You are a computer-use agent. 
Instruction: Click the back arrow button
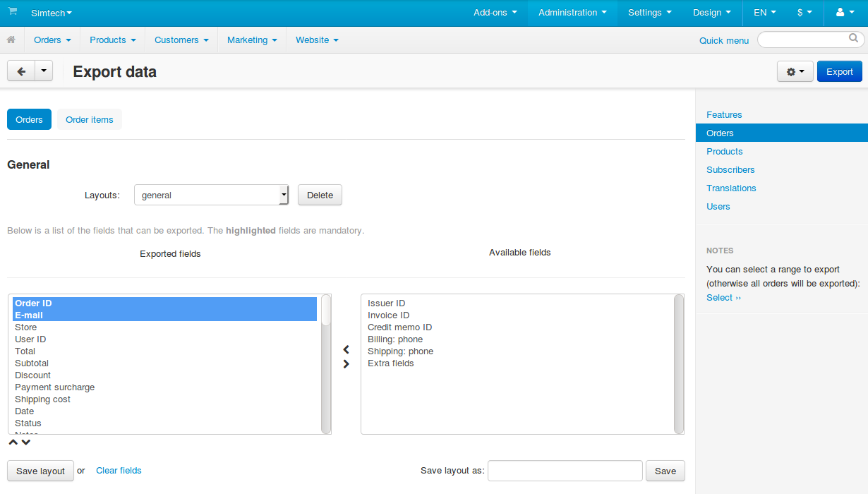(x=21, y=71)
